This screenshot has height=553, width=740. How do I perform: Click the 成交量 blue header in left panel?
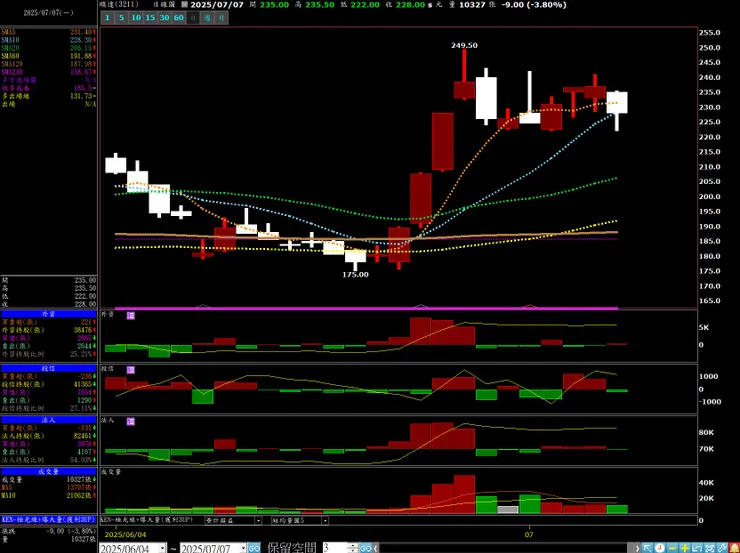[49, 471]
